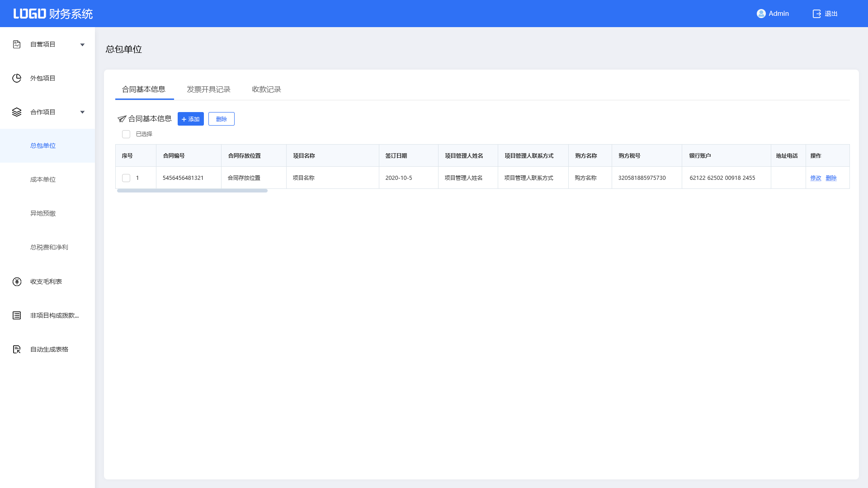Click the 收支毛利表 yen icon
Screen dimensions: 868x488
coord(17,282)
